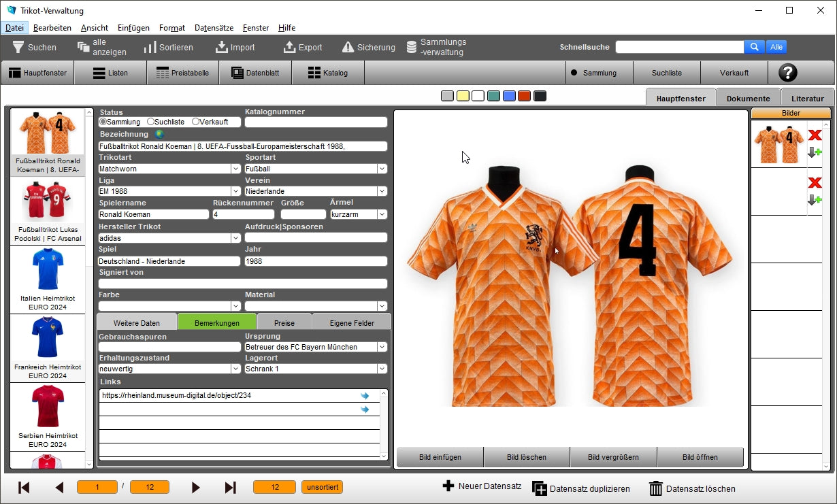Select the Italien Heimtrikot EURO 2024 thumbnail
The image size is (837, 504).
48,279
